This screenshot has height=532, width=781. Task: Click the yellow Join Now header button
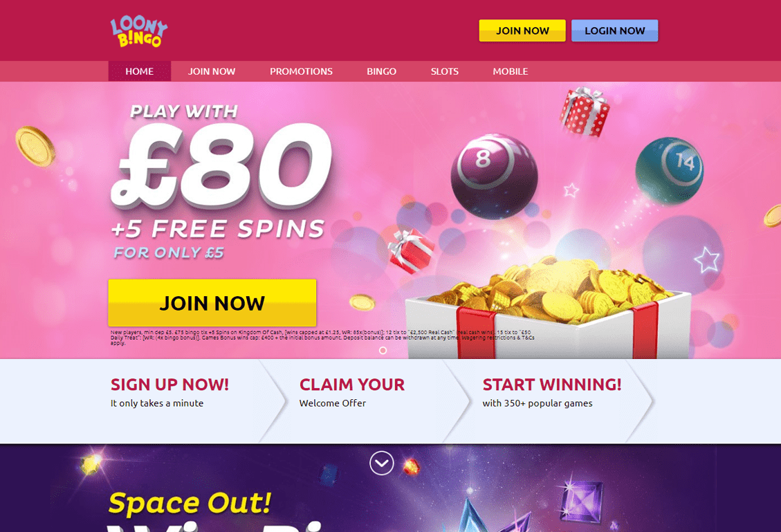point(522,30)
